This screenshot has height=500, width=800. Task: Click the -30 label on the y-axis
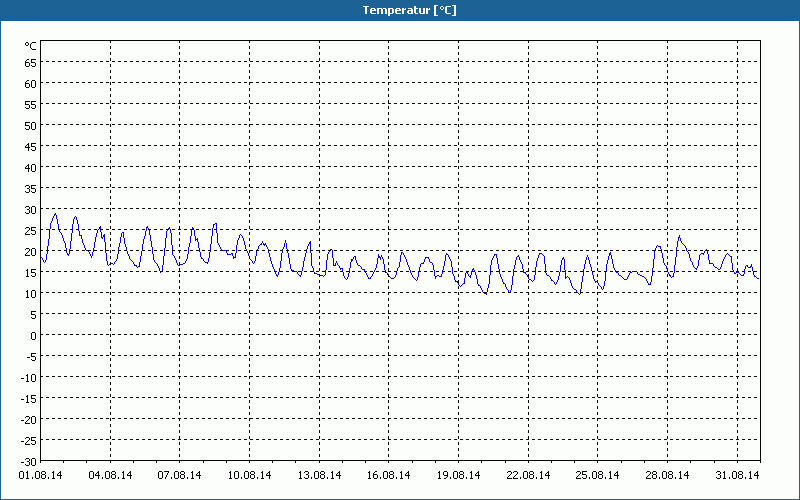click(28, 461)
